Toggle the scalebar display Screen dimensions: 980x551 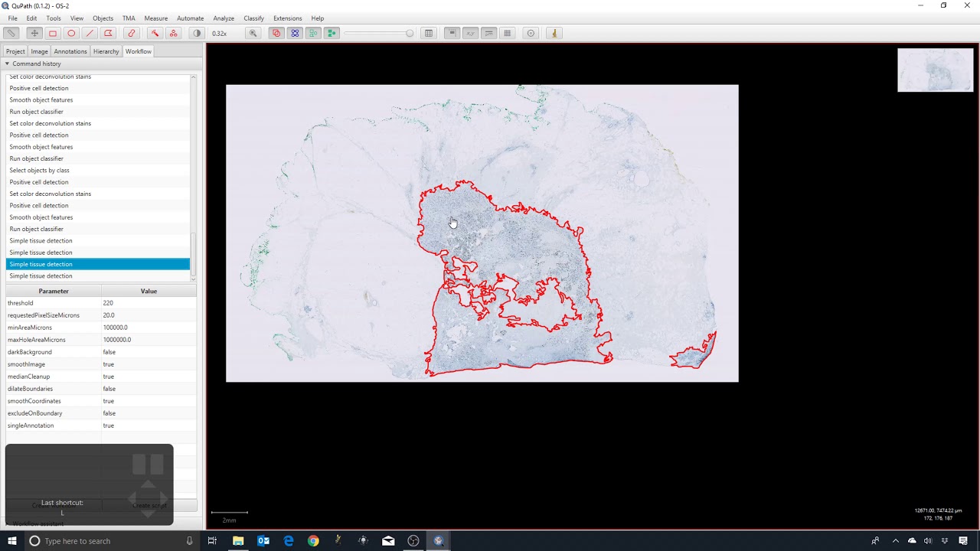click(x=488, y=33)
